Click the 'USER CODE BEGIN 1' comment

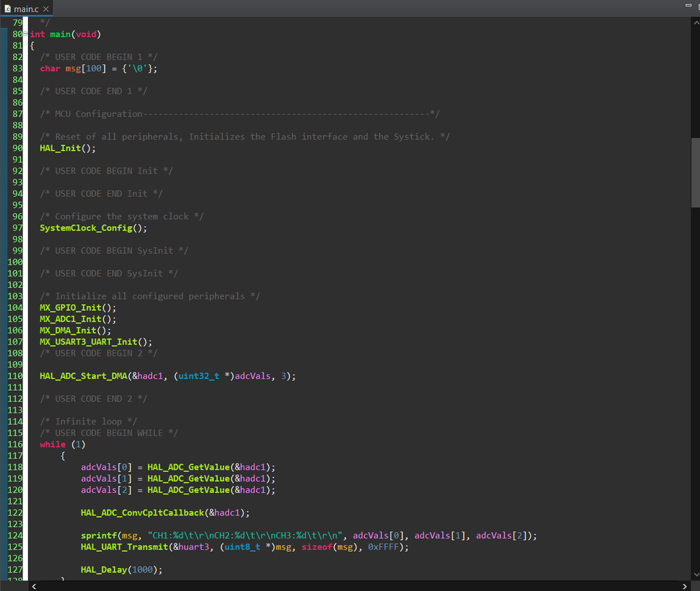pyautogui.click(x=99, y=57)
